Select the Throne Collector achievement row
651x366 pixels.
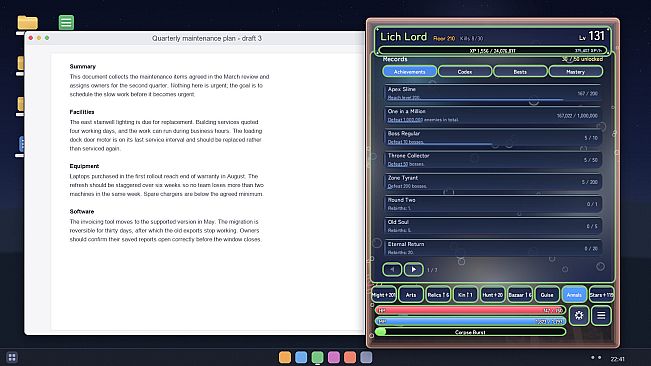point(492,160)
